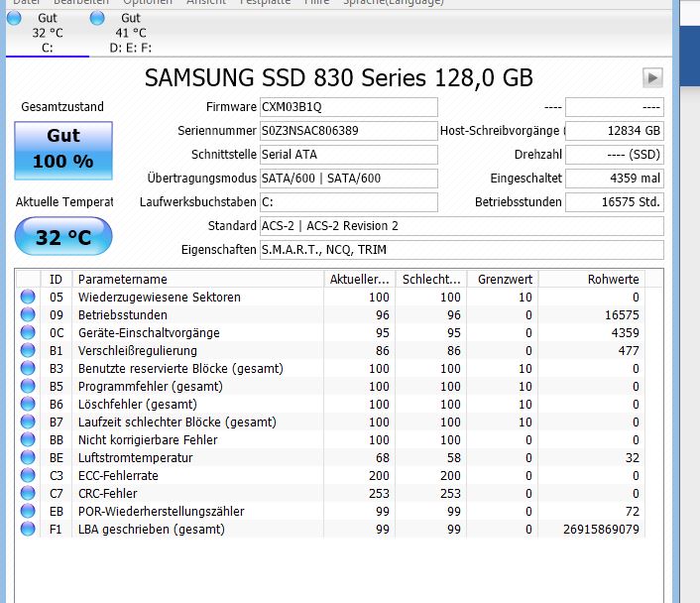Click status icon of CRC-Fehler row
Viewport: 700px width, 603px height.
[28, 493]
